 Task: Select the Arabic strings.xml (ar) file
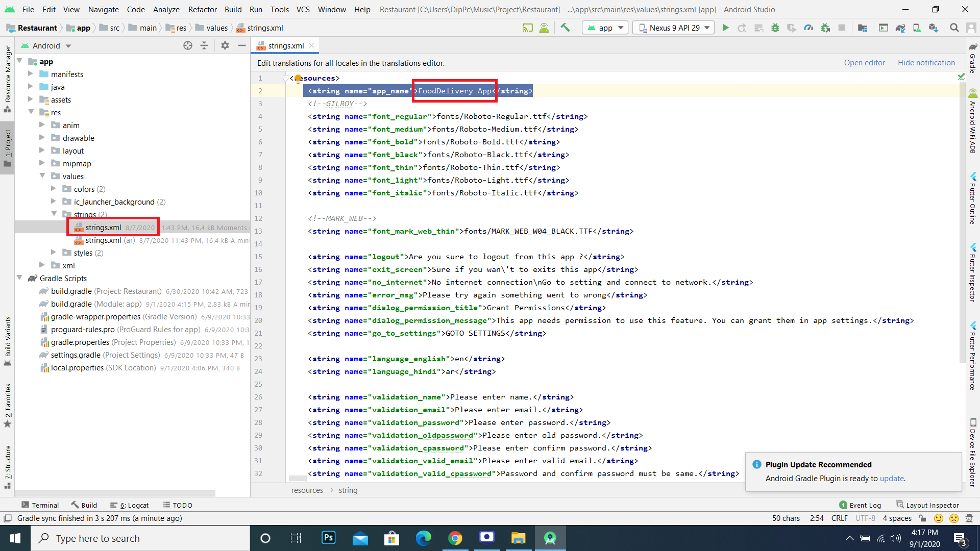click(103, 240)
